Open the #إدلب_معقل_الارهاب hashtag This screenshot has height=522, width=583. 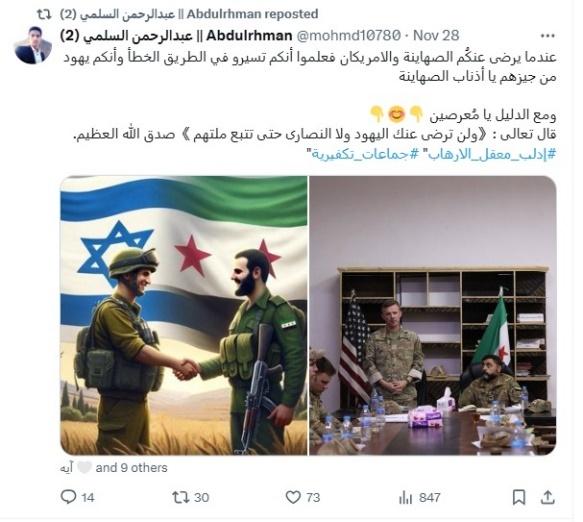pyautogui.click(x=490, y=154)
